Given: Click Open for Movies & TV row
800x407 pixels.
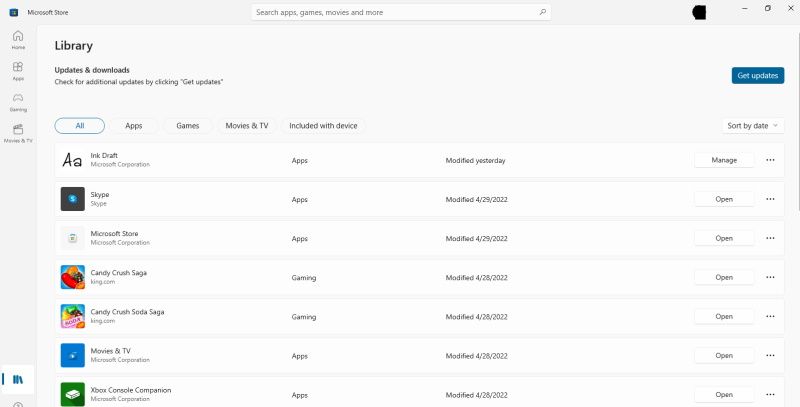Looking at the screenshot, I should 724,355.
